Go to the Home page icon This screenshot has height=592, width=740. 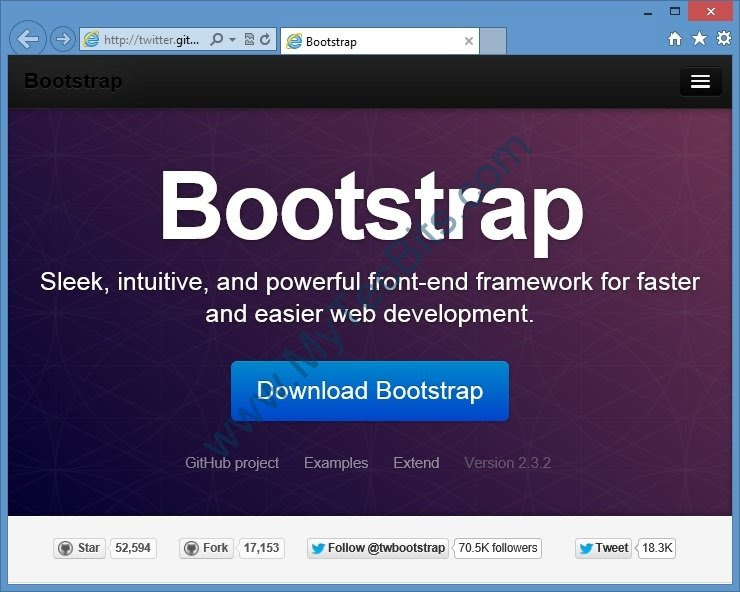(675, 39)
